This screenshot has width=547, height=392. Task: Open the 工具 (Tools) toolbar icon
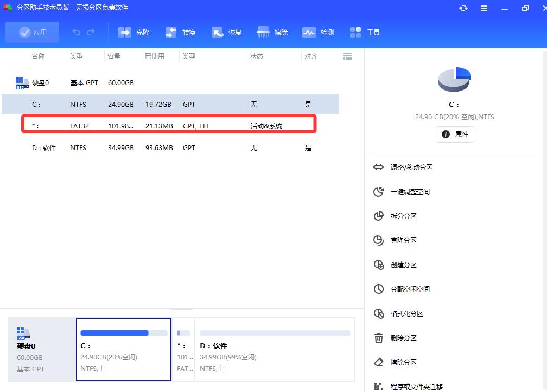click(364, 32)
